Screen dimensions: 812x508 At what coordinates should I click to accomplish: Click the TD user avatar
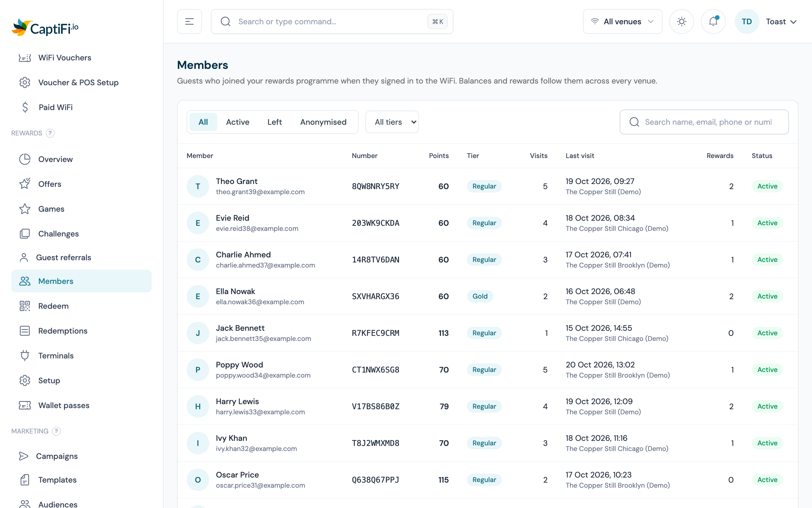tap(747, 21)
